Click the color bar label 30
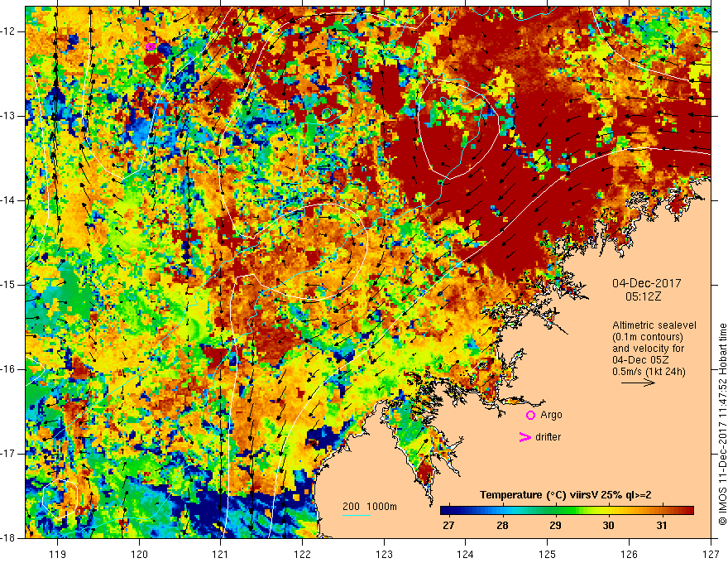This screenshot has height=563, width=728. click(x=609, y=526)
